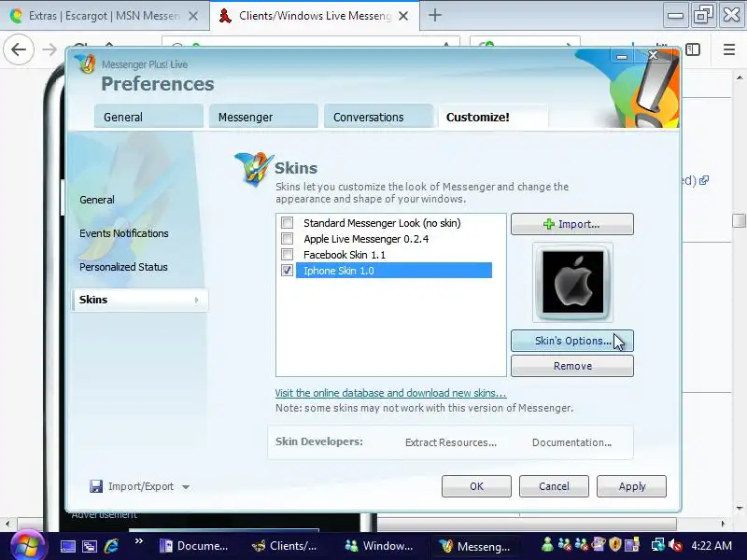Click the Switch between windows quick launch icon
747x560 pixels.
click(x=90, y=546)
